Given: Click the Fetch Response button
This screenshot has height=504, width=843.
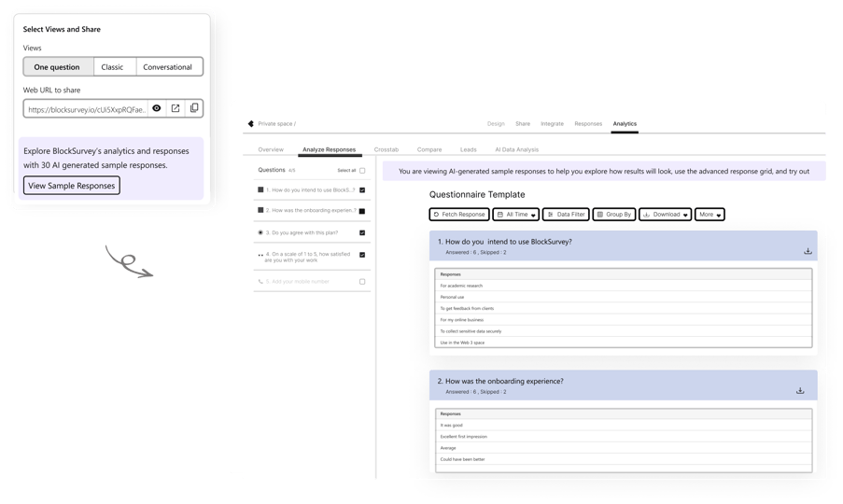Looking at the screenshot, I should 459,215.
